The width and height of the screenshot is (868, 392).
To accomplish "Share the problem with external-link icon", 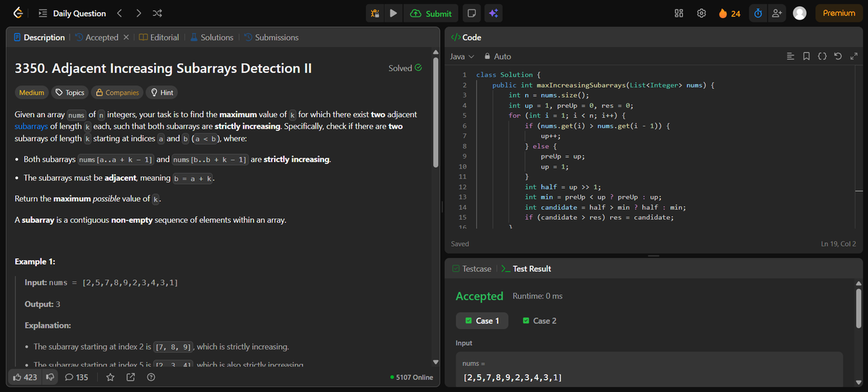I will point(131,377).
